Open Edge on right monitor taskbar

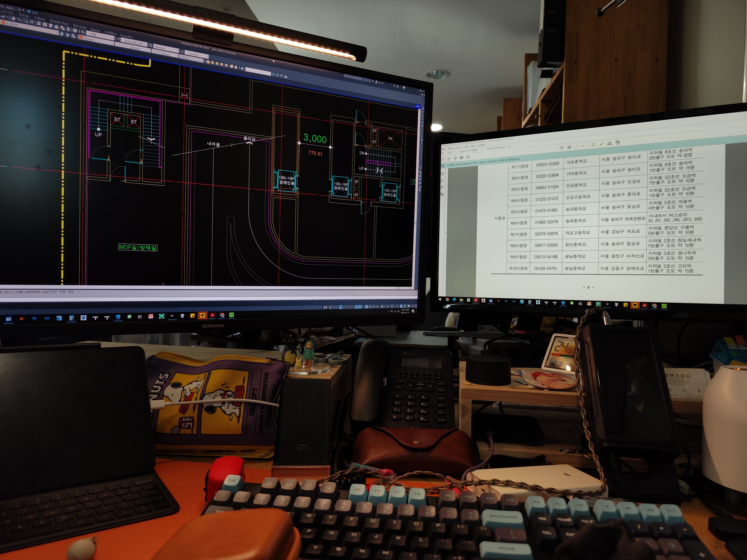(x=454, y=300)
